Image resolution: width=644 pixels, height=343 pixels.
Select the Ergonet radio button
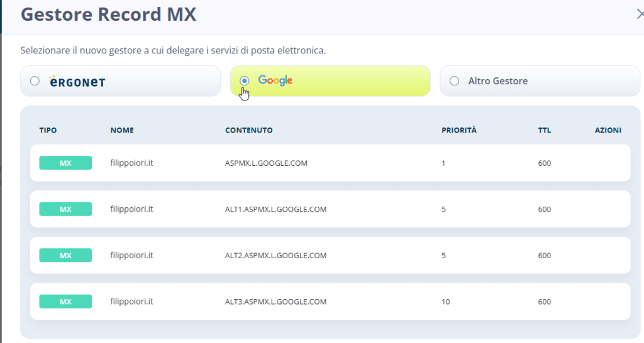tap(35, 81)
